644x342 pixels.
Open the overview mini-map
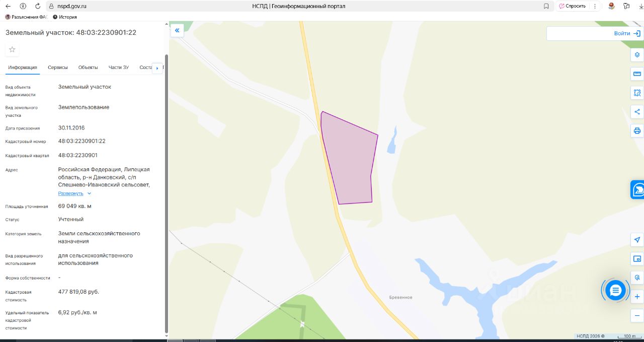point(637,259)
